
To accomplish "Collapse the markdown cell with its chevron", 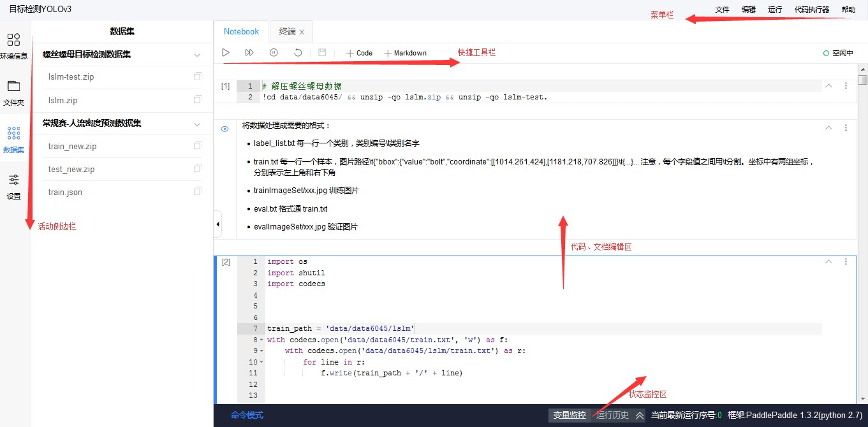I will [x=828, y=127].
